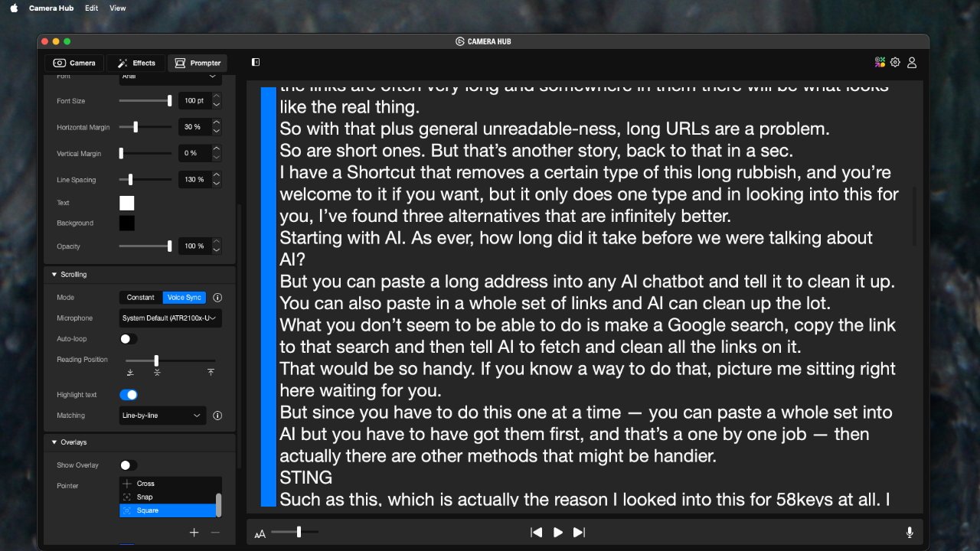Open the Matching Line-by-line dropdown

pyautogui.click(x=162, y=416)
